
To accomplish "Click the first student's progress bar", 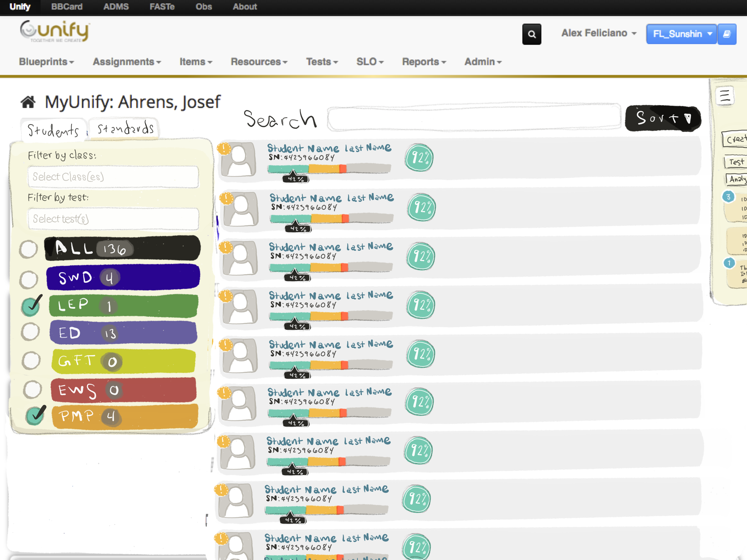I will 329,168.
